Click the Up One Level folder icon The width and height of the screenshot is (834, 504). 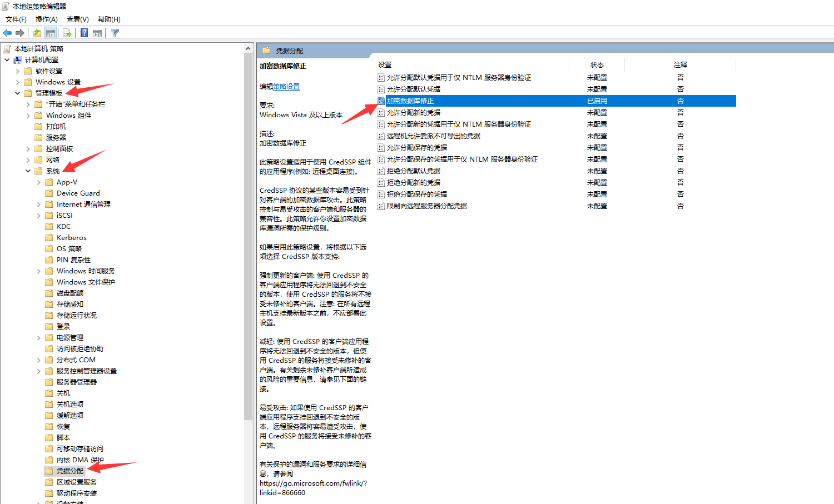[x=37, y=33]
